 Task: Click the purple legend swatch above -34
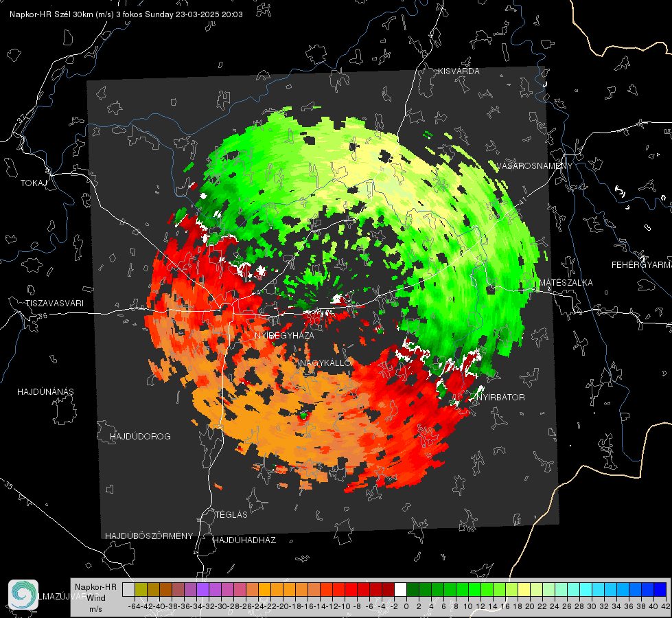202,589
